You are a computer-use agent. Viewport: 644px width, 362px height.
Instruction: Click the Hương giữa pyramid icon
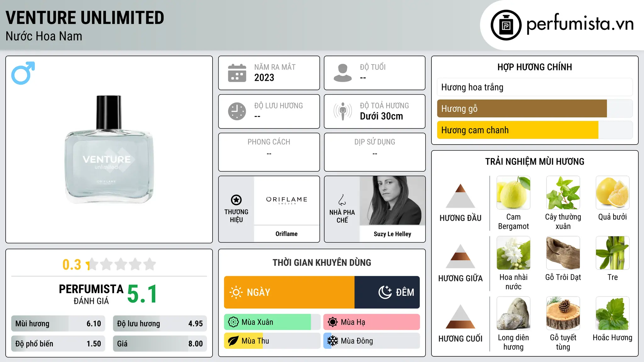point(460,256)
